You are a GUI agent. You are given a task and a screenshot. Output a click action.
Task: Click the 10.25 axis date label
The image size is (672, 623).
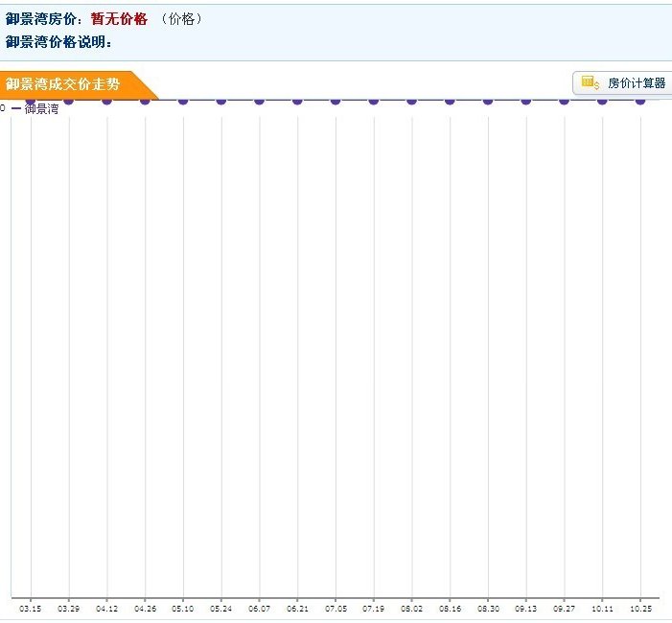pyautogui.click(x=640, y=609)
